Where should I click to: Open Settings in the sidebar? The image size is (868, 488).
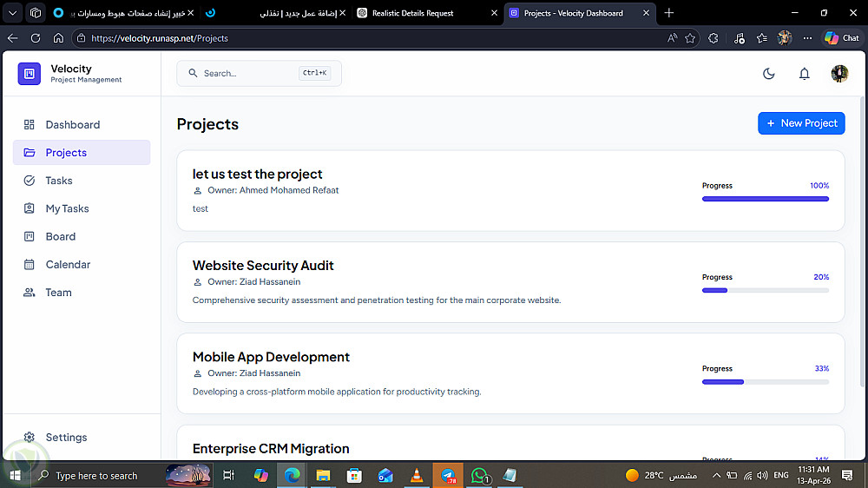coord(82,437)
